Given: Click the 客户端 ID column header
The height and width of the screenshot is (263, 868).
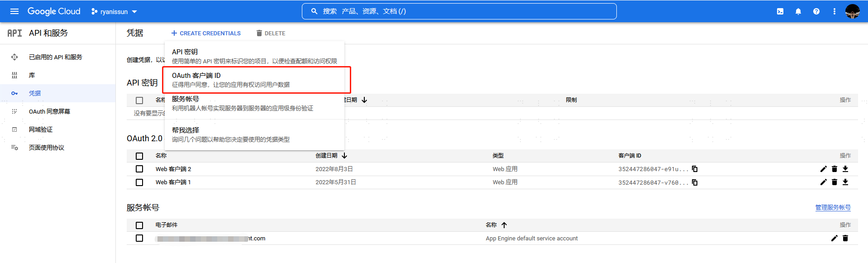Looking at the screenshot, I should click(x=630, y=155).
